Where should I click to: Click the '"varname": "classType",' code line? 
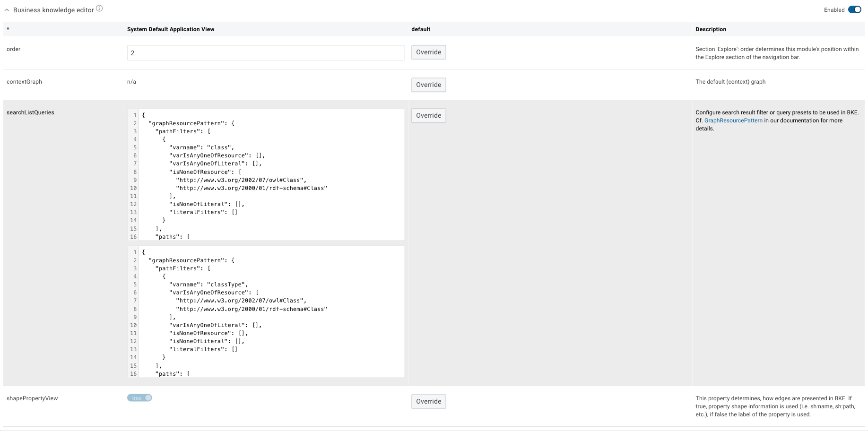[x=208, y=284]
